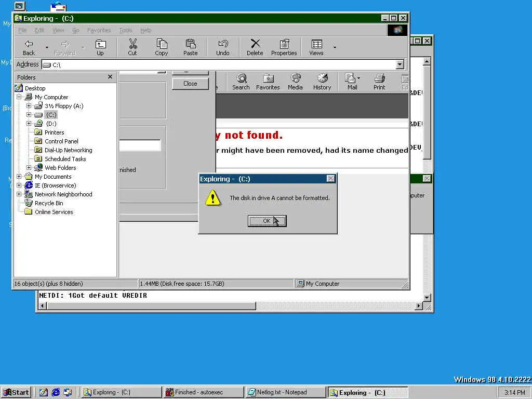Screen dimensions: 532x399
Task: Click the Mail toolbar icon
Action: (x=352, y=82)
